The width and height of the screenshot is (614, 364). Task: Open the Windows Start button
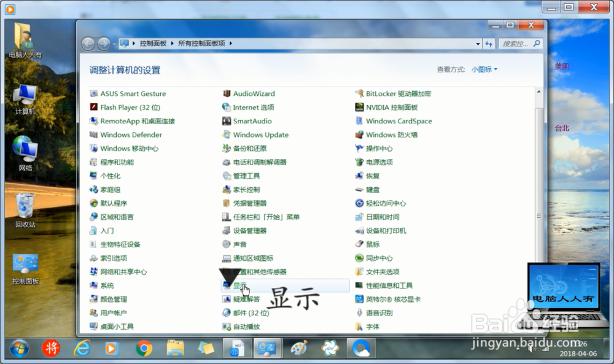tap(20, 348)
